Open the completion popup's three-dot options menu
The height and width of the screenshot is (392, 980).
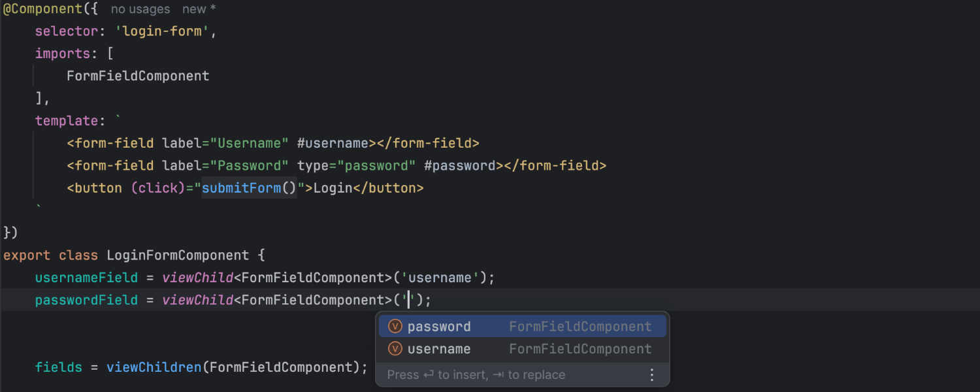pyautogui.click(x=651, y=375)
